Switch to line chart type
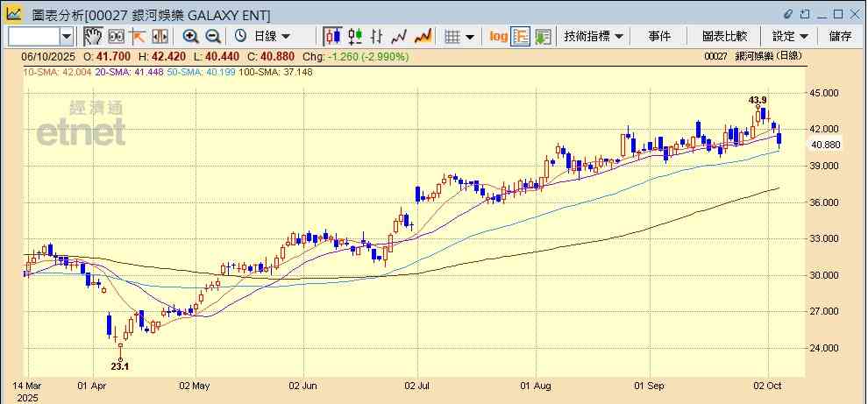 click(x=400, y=36)
